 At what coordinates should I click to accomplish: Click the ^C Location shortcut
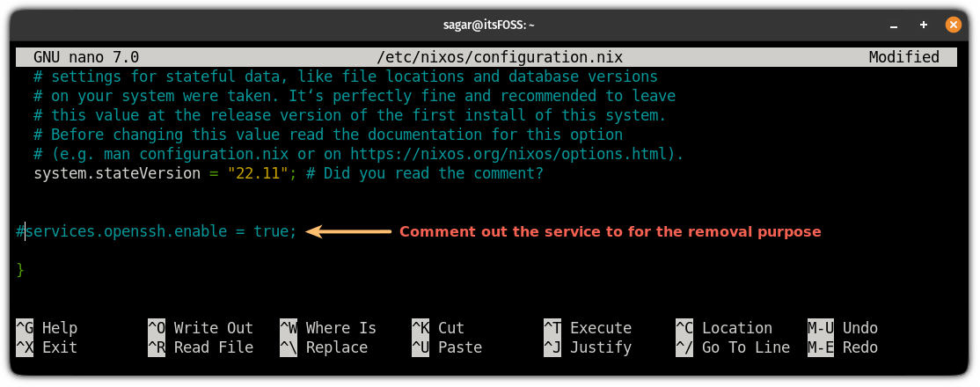pos(724,328)
